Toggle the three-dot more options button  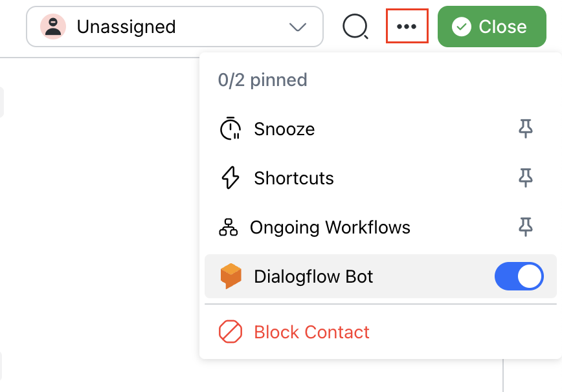coord(407,27)
